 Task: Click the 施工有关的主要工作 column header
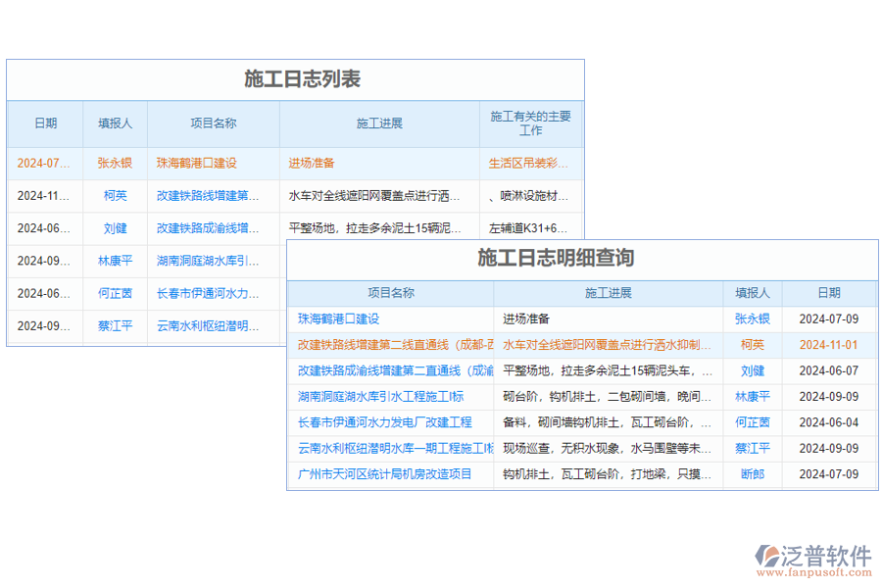click(532, 123)
